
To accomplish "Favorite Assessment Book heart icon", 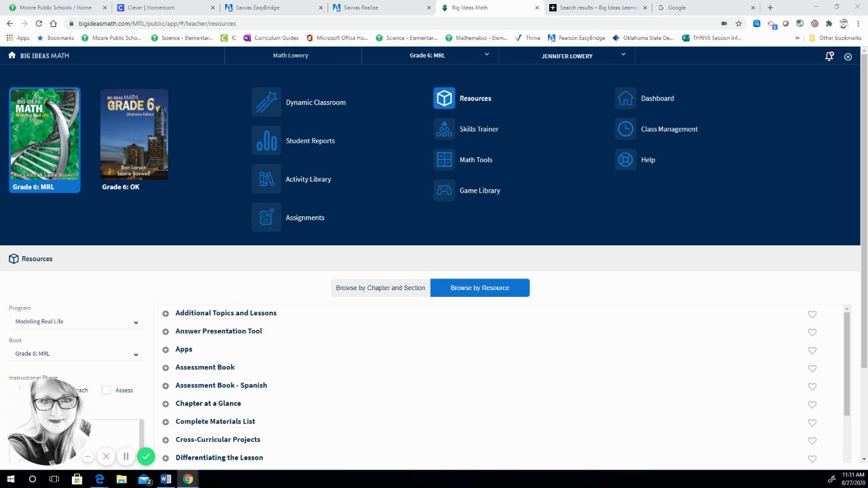I will (x=812, y=369).
